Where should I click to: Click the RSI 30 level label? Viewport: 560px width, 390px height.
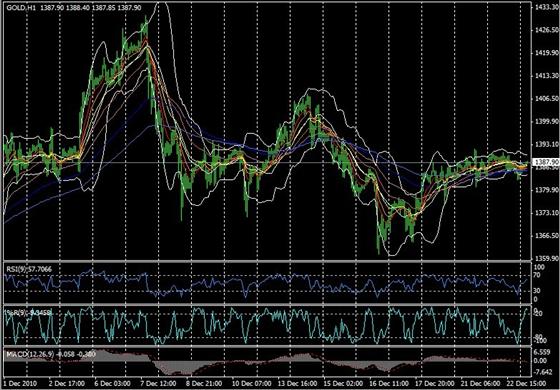coord(538,291)
